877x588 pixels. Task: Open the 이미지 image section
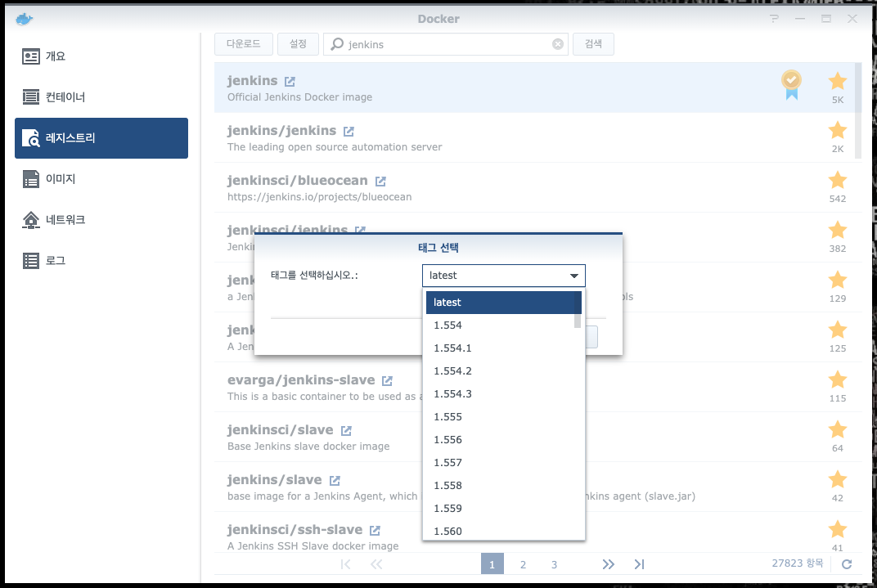coord(101,179)
